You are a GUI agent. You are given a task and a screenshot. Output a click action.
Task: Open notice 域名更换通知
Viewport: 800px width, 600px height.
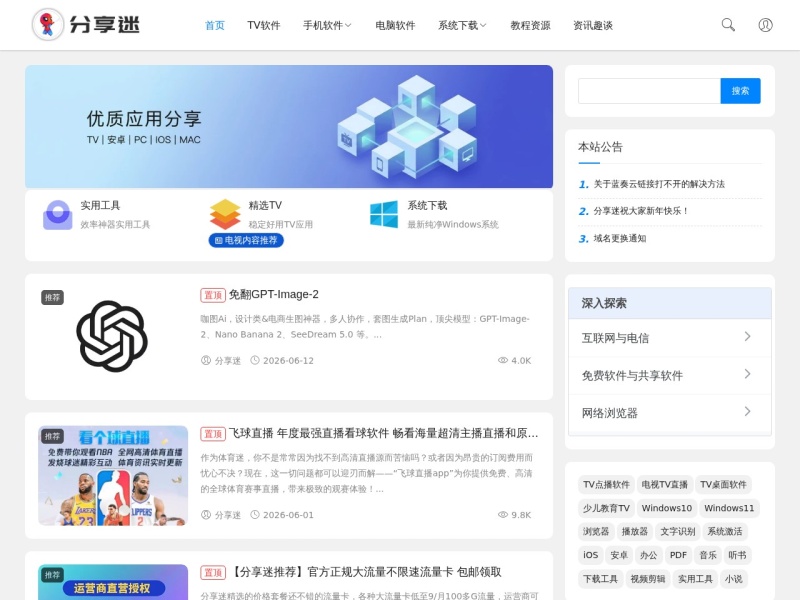pyautogui.click(x=619, y=238)
